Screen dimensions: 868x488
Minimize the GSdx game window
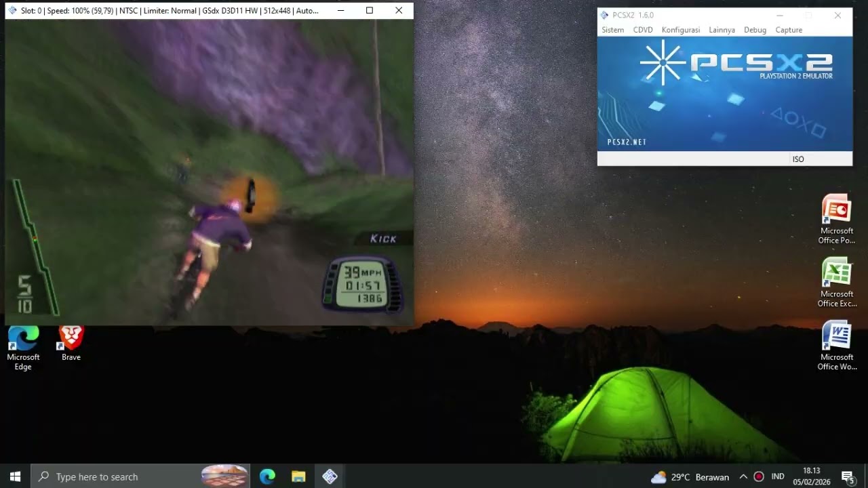tap(340, 11)
